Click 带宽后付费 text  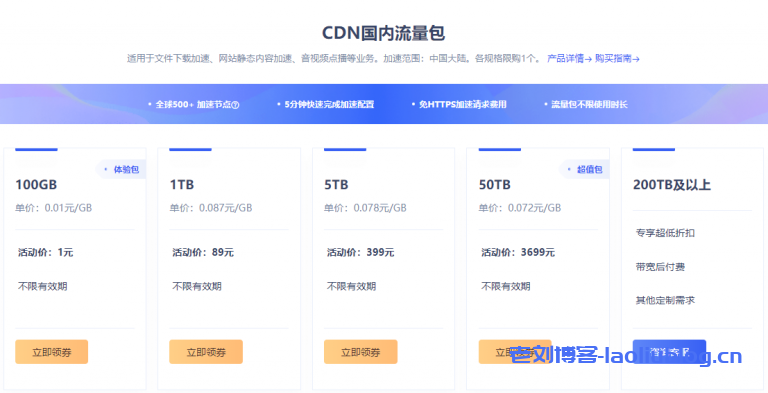pos(660,267)
